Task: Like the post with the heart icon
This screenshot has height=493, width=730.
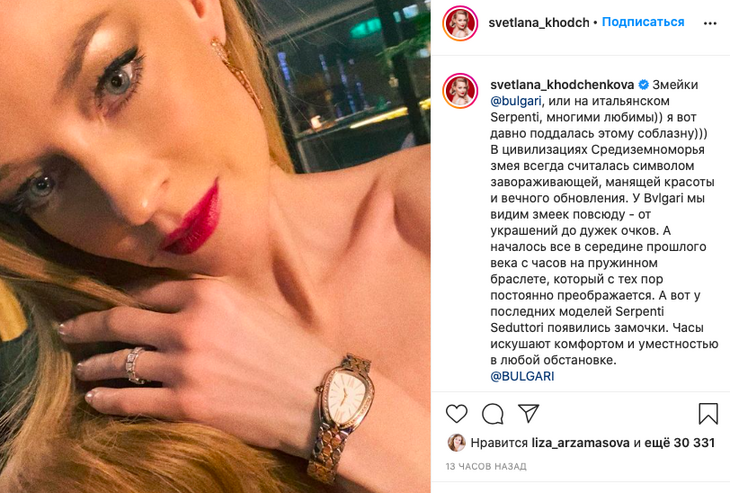Action: pos(456,413)
